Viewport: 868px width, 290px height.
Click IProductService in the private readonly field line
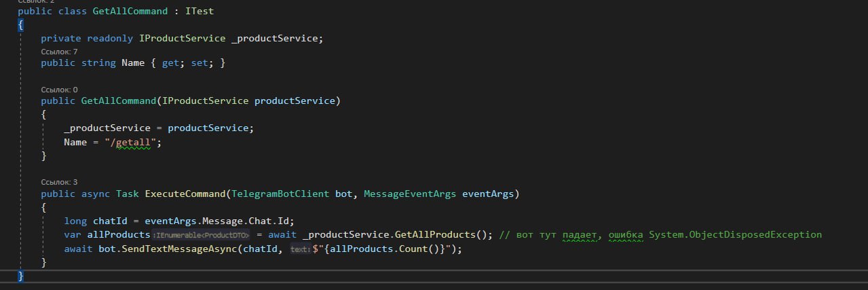tap(182, 38)
